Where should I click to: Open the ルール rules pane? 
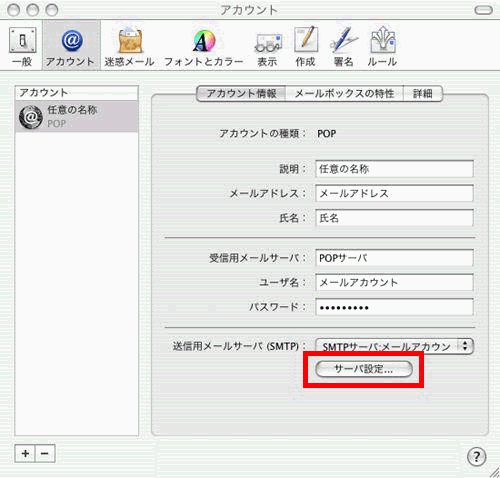382,47
